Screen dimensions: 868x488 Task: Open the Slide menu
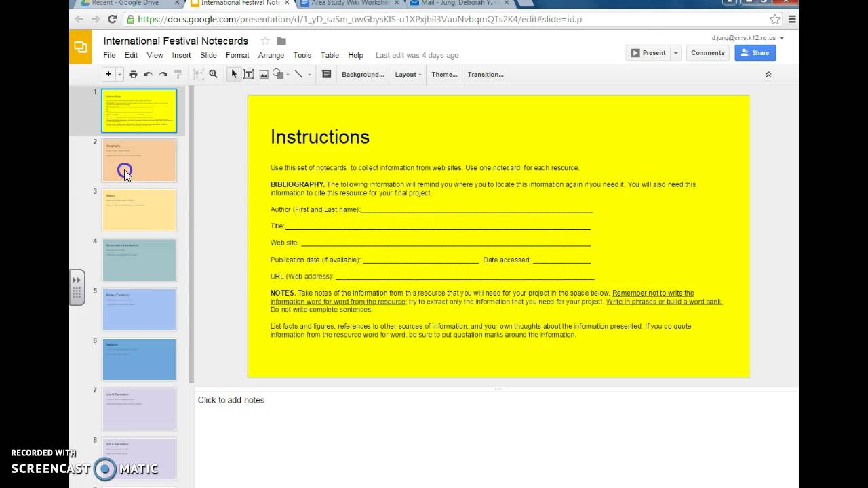coord(208,55)
